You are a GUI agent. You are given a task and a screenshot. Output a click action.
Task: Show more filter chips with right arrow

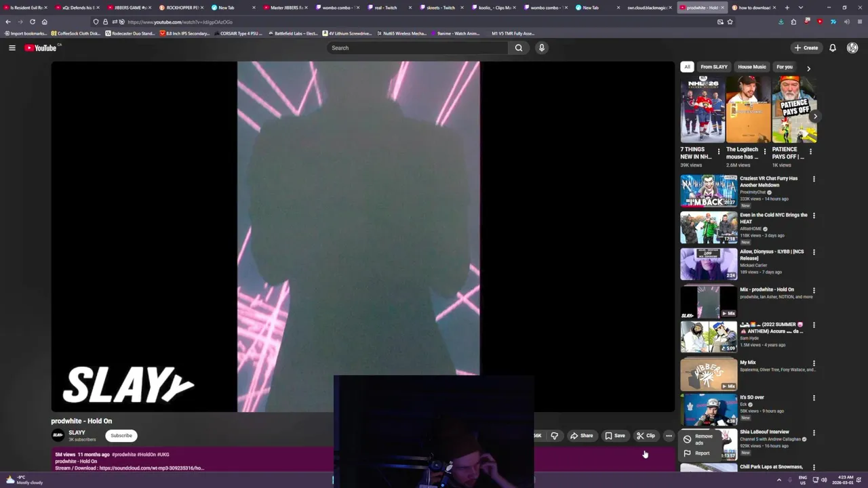(808, 68)
